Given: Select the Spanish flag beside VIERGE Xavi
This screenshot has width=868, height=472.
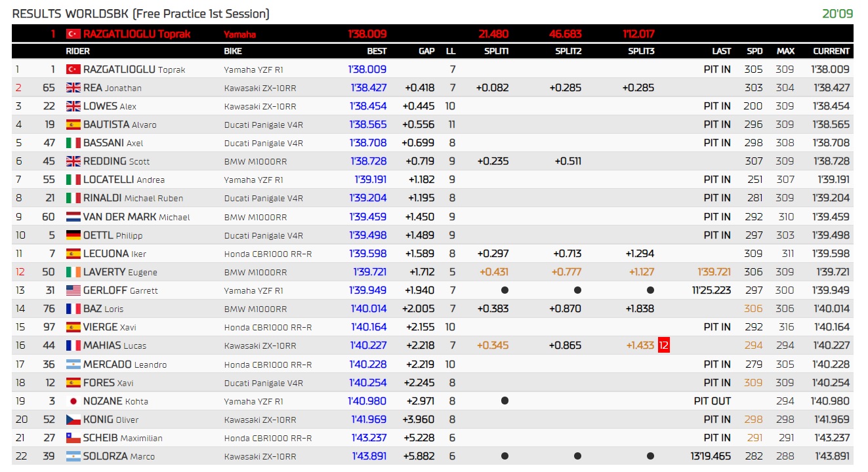Looking at the screenshot, I should click(73, 327).
